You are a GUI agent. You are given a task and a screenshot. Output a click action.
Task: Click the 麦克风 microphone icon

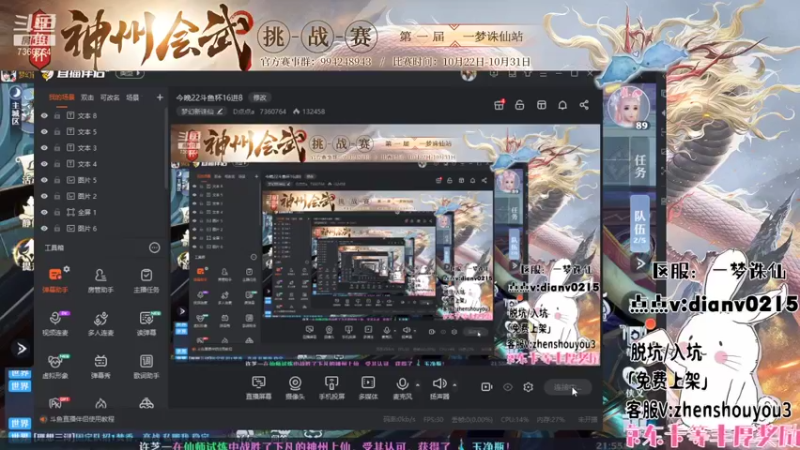402,384
